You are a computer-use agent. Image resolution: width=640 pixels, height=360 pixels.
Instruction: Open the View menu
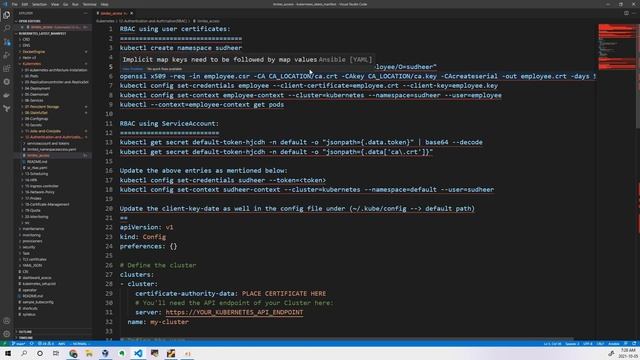tap(55, 4)
